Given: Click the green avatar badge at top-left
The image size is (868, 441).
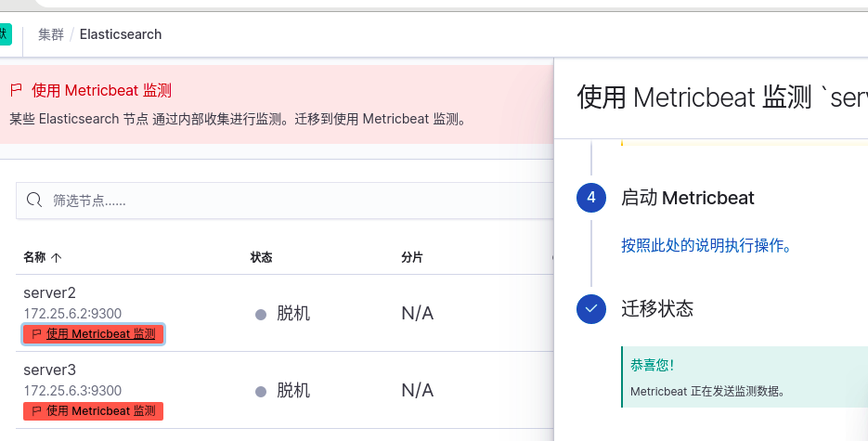Looking at the screenshot, I should pyautogui.click(x=5, y=33).
